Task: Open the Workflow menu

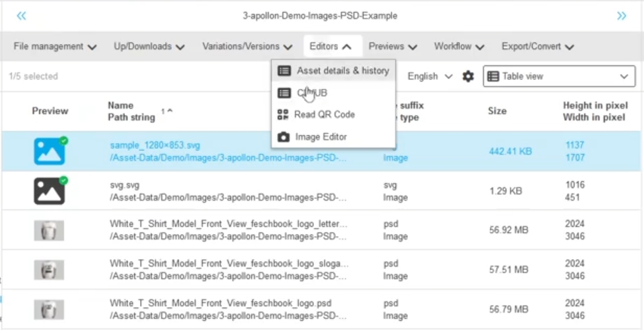Action: [460, 47]
